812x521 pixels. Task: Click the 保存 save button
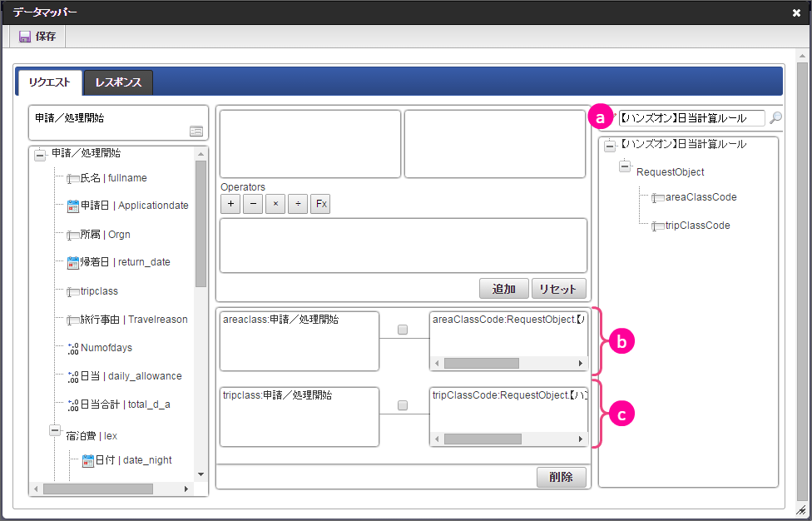[37, 37]
